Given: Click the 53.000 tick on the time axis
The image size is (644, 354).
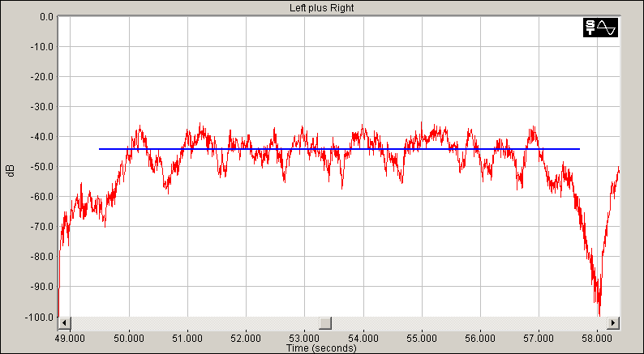Looking at the screenshot, I should click(304, 337).
